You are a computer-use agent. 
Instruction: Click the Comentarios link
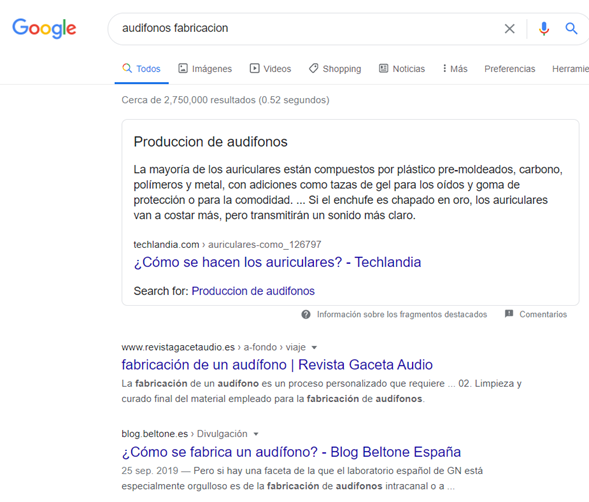pyautogui.click(x=543, y=315)
